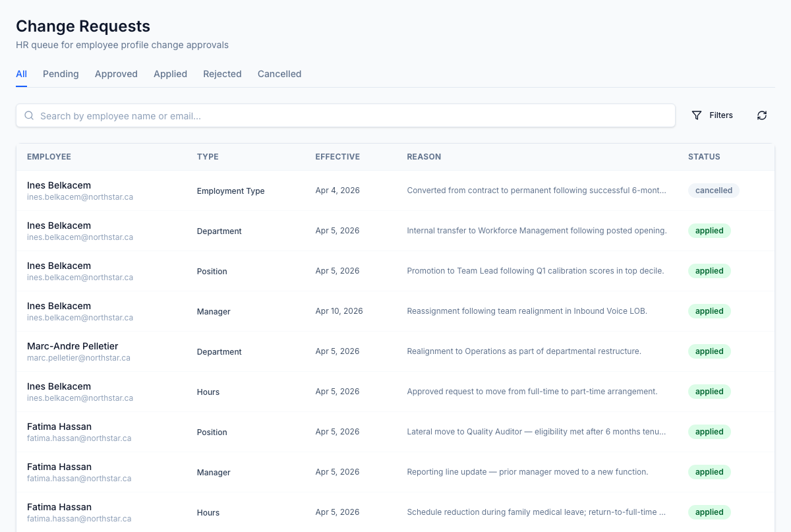Screen dimensions: 791x532
Task: Click Fatima Hassan's Hours type cell
Action: click(208, 513)
